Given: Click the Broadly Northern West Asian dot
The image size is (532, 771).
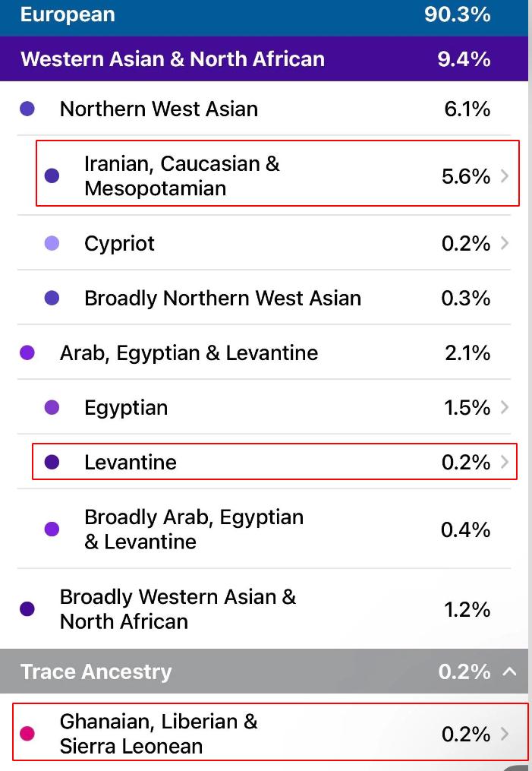Looking at the screenshot, I should pyautogui.click(x=52, y=298).
